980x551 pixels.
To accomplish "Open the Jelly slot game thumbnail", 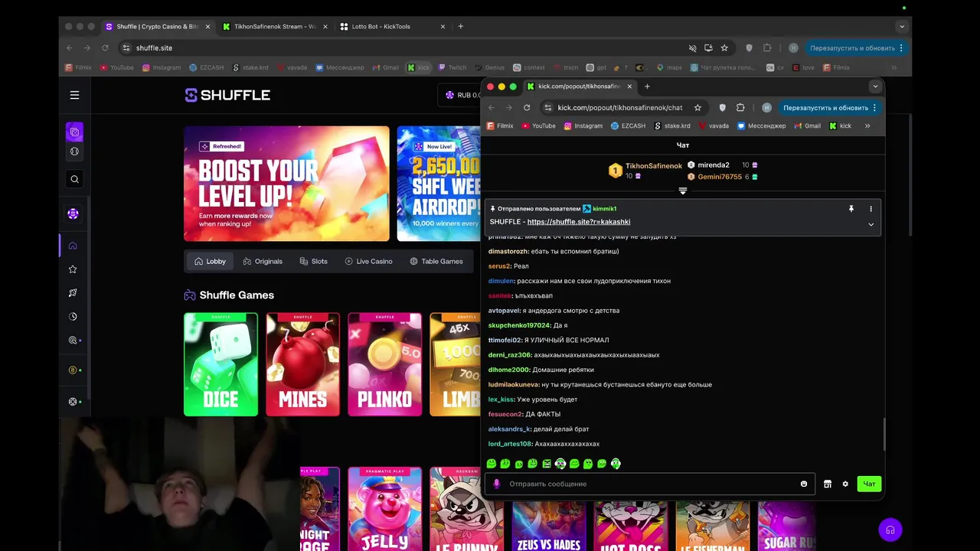I will coord(384,510).
